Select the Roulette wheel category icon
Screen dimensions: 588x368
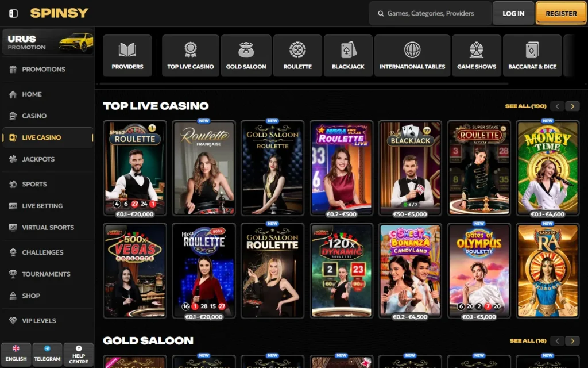click(297, 49)
